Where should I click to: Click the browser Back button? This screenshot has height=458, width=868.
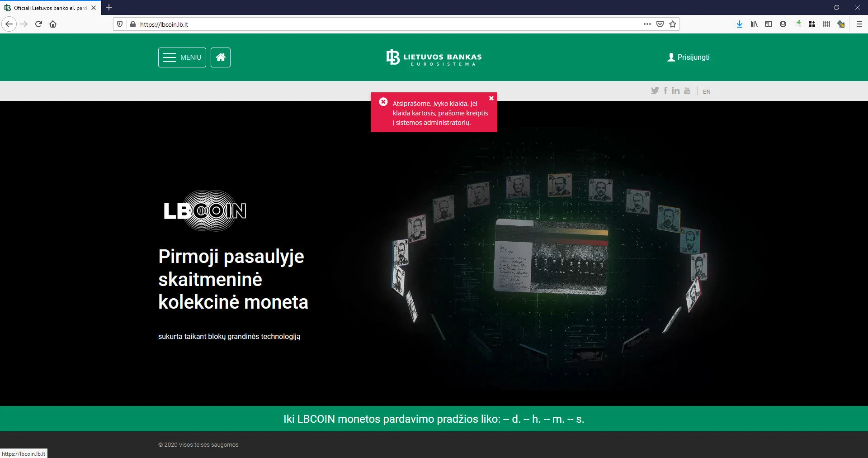pyautogui.click(x=9, y=24)
